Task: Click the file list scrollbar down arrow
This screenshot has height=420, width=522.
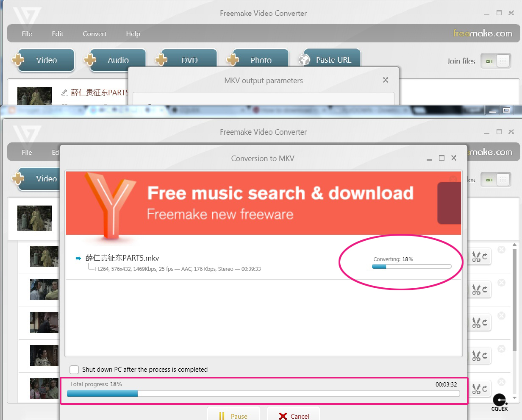Action: [515, 398]
